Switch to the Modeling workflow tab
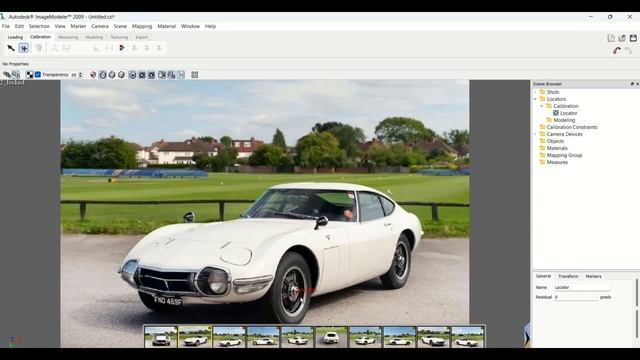Viewport: 640px width, 360px height. [x=94, y=37]
